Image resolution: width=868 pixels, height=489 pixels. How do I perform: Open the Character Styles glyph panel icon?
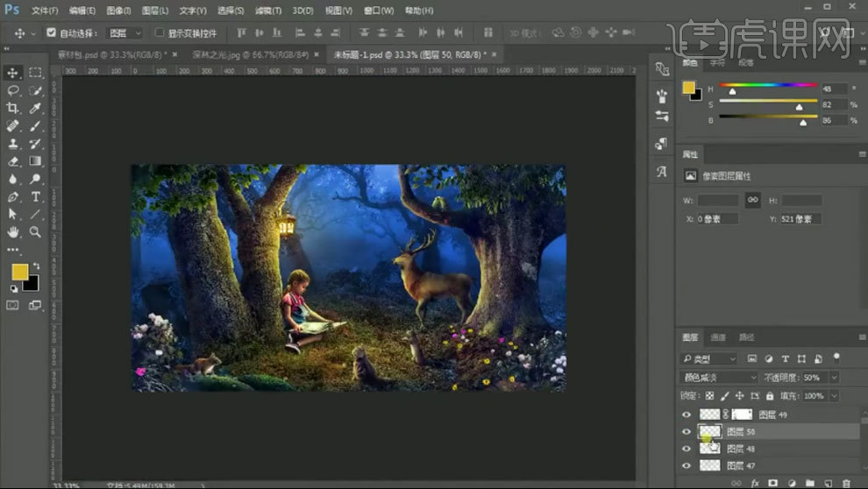661,172
